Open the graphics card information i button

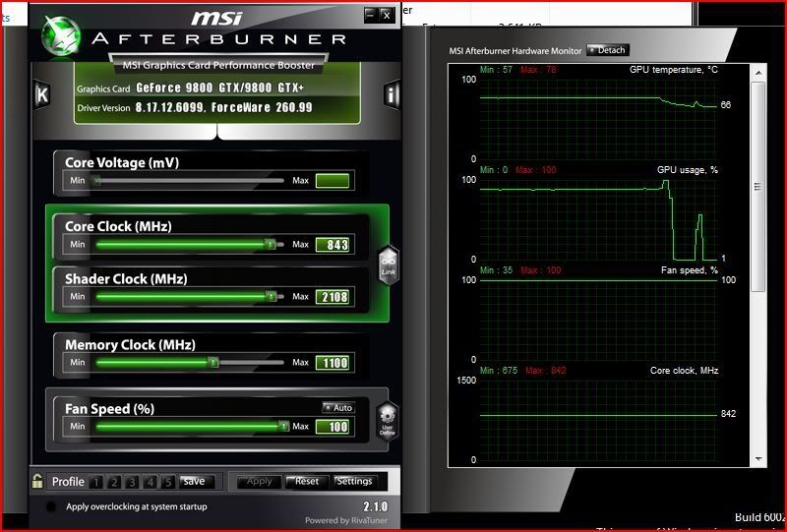(392, 93)
